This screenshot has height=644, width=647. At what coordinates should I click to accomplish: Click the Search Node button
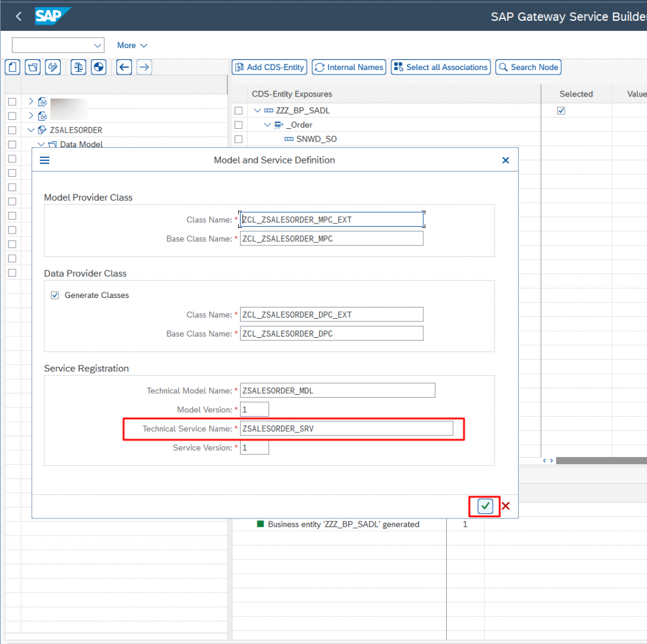point(528,67)
